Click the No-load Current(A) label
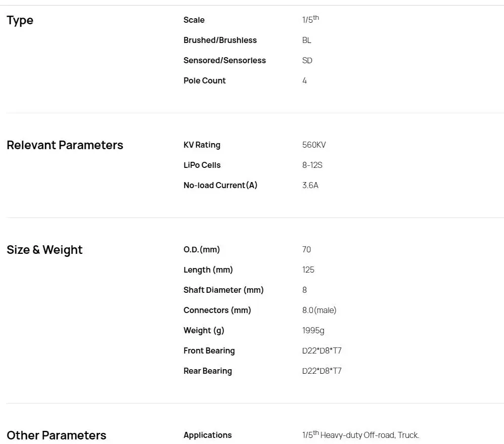This screenshot has width=504, height=444. click(220, 186)
